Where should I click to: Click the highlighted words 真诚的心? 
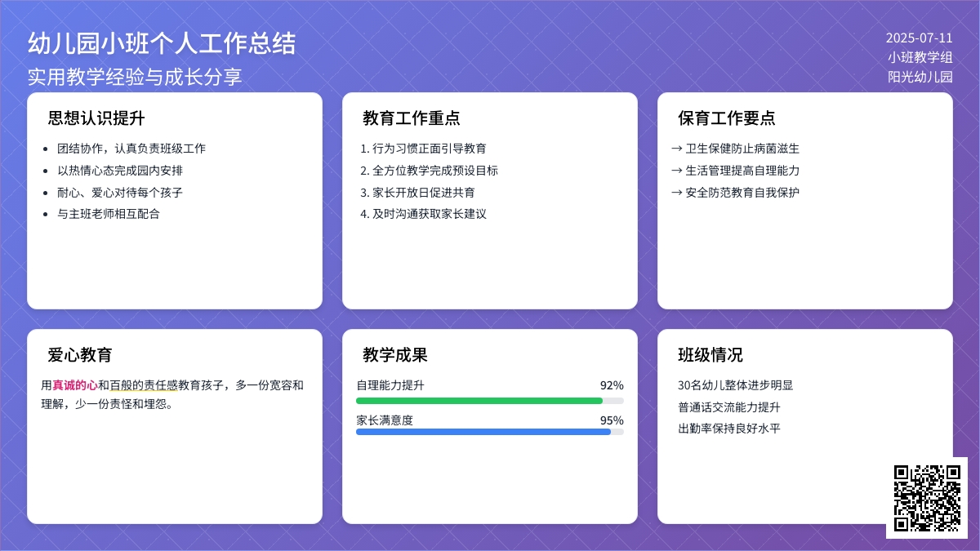75,385
